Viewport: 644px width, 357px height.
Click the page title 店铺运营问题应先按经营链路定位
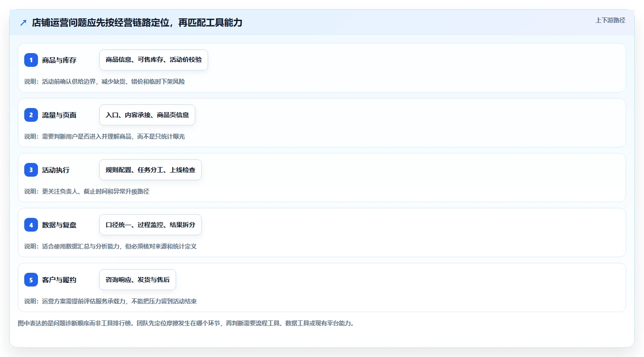click(x=137, y=23)
